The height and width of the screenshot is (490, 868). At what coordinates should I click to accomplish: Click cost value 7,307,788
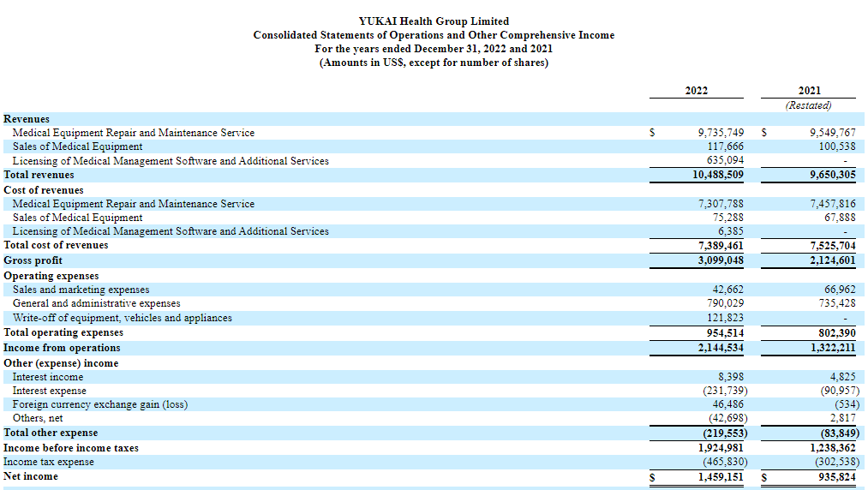721,204
